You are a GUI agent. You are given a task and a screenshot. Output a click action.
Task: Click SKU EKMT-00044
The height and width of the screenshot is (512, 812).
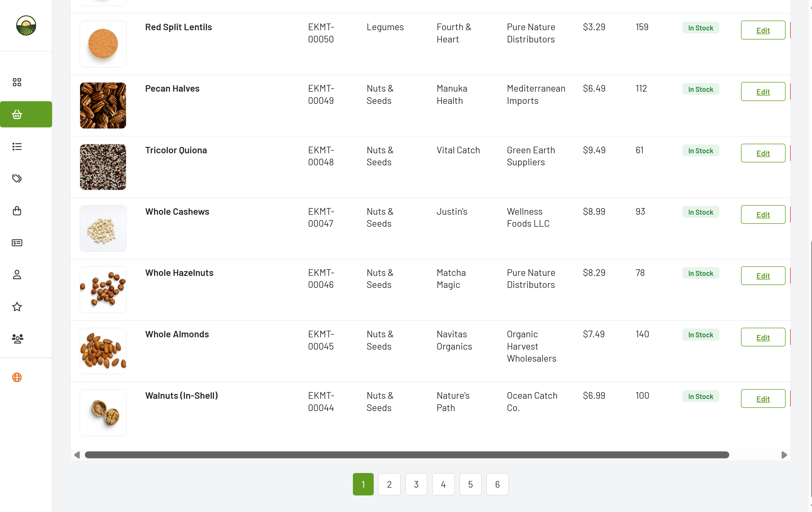pyautogui.click(x=321, y=402)
